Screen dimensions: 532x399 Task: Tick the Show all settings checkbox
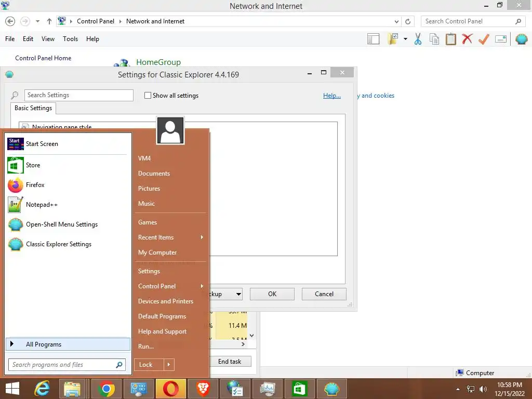(x=148, y=96)
